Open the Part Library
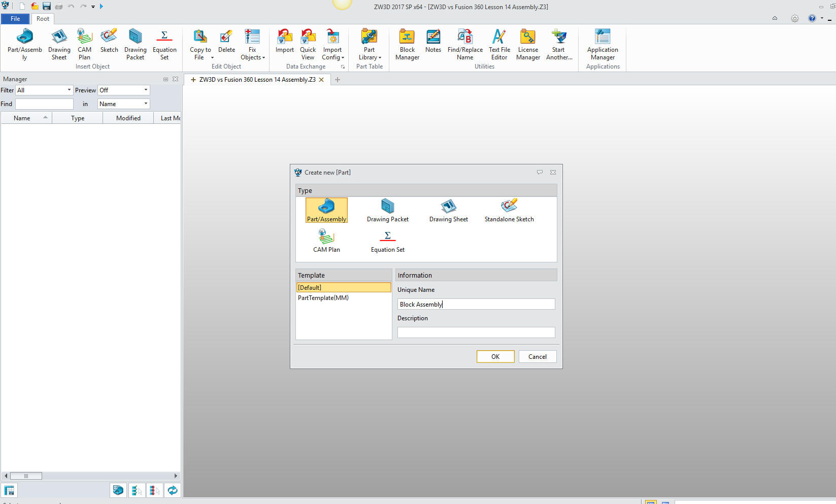 [369, 44]
